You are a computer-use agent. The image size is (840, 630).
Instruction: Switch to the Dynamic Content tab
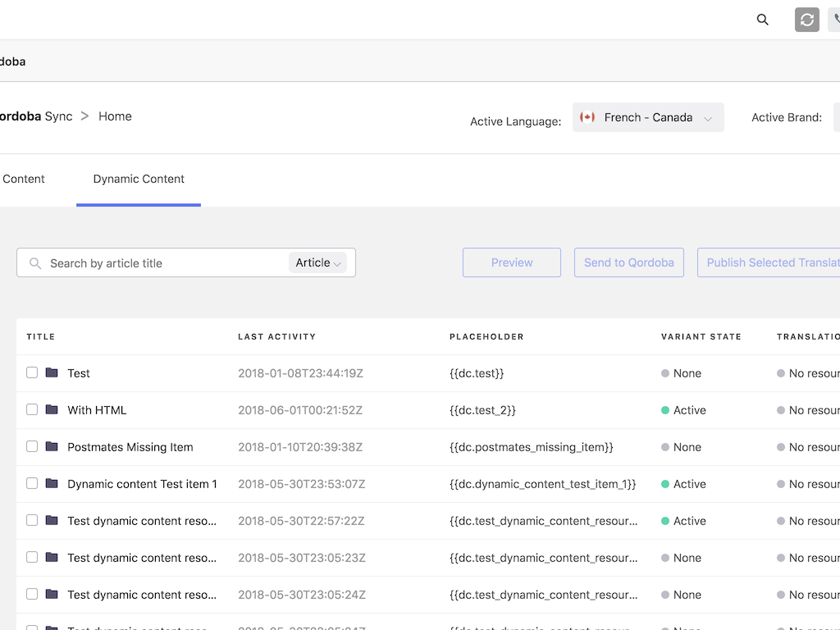click(139, 179)
